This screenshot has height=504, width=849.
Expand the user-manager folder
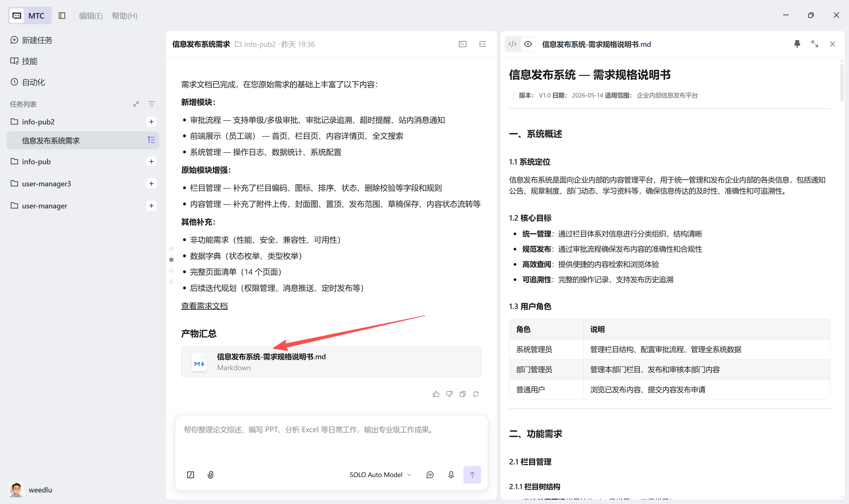39,206
